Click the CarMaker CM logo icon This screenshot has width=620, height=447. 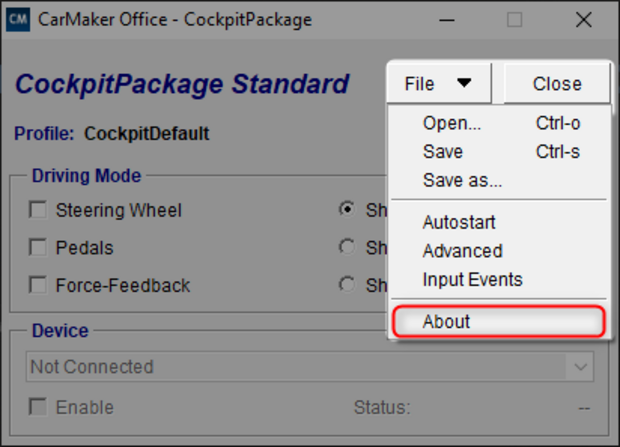18,19
